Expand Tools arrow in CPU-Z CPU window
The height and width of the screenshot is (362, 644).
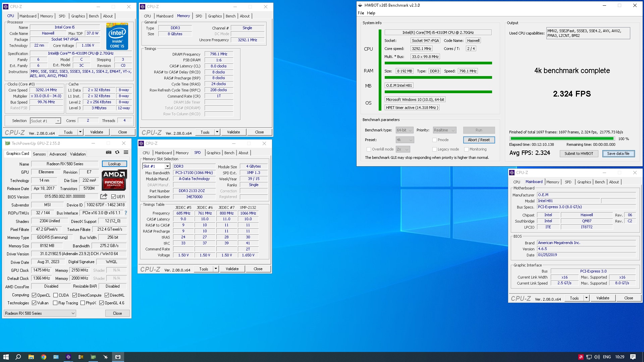coord(80,132)
